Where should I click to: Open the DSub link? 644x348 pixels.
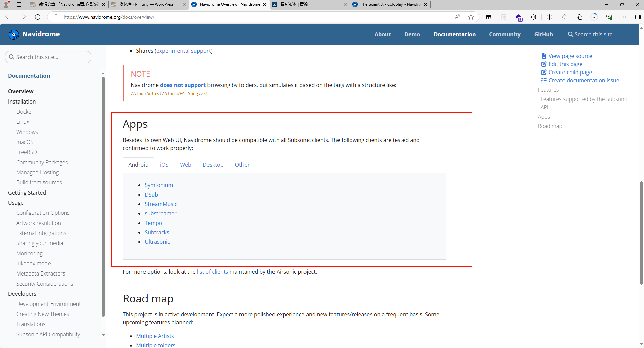point(151,195)
